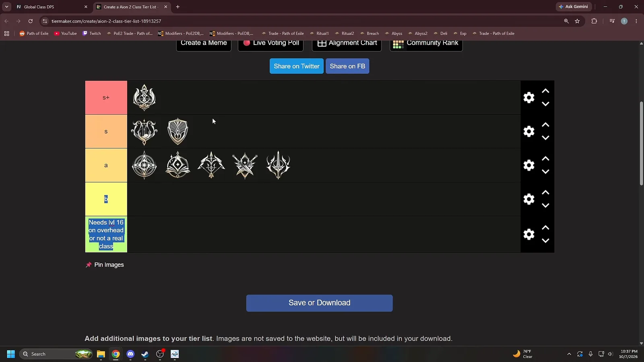Move the s row up
The width and height of the screenshot is (644, 362).
(x=545, y=125)
